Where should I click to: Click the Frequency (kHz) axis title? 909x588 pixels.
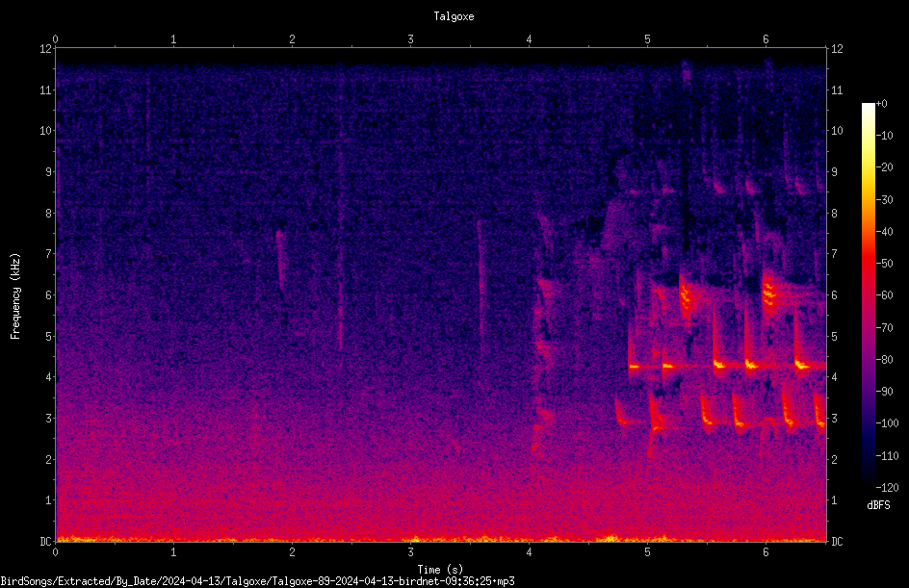[x=15, y=295]
